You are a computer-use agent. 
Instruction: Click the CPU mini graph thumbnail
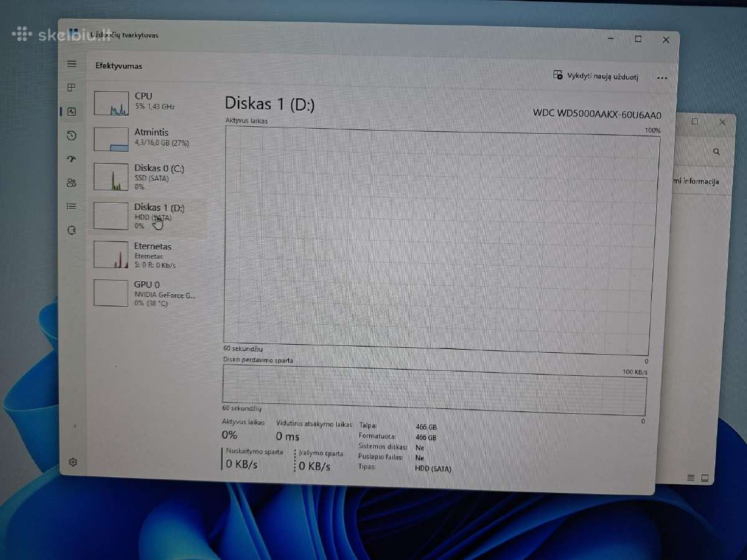(111, 103)
